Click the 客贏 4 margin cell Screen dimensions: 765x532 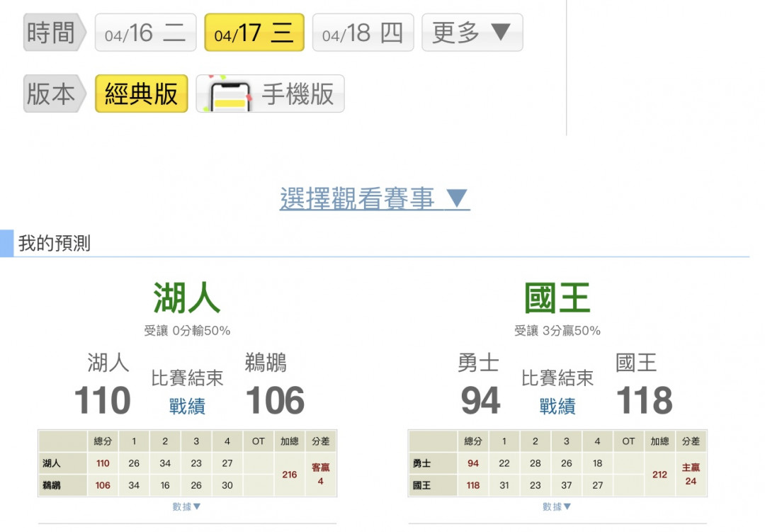(x=321, y=475)
